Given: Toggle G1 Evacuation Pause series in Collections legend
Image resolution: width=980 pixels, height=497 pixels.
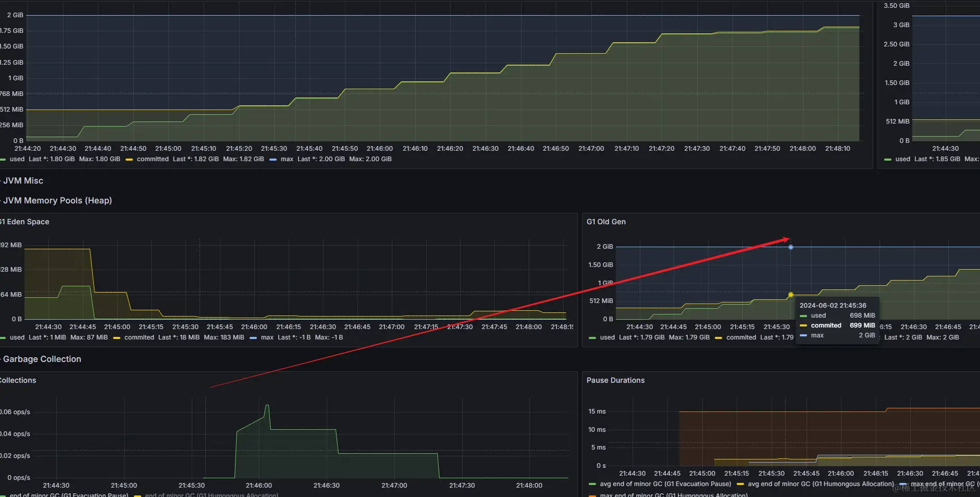Looking at the screenshot, I should point(69,494).
